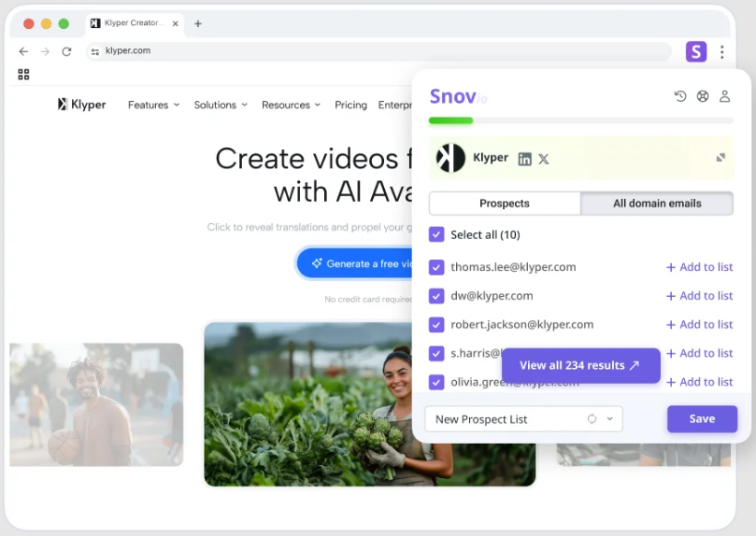Select the robert.jackson@klyper.com email text

(521, 325)
